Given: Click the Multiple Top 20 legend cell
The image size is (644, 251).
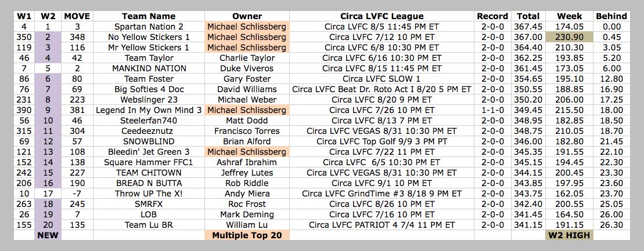Looking at the screenshot, I should pos(247,235).
